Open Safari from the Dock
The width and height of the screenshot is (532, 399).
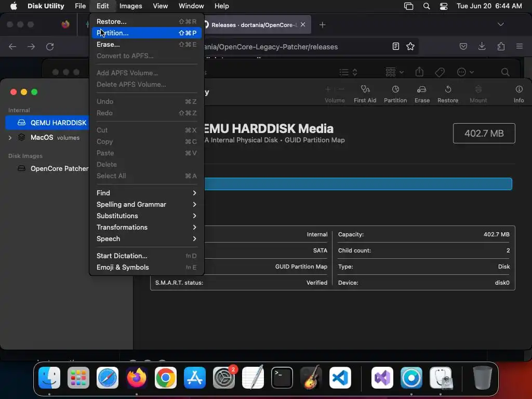(x=108, y=378)
